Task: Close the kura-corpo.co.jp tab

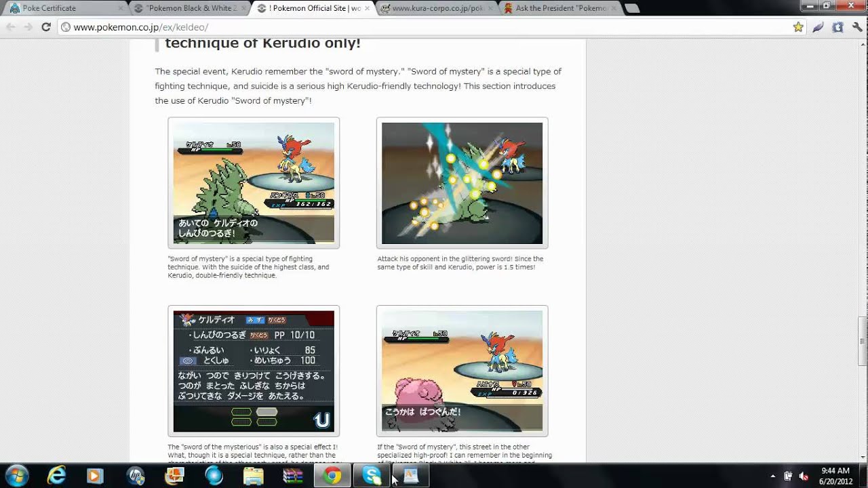Action: click(x=490, y=9)
